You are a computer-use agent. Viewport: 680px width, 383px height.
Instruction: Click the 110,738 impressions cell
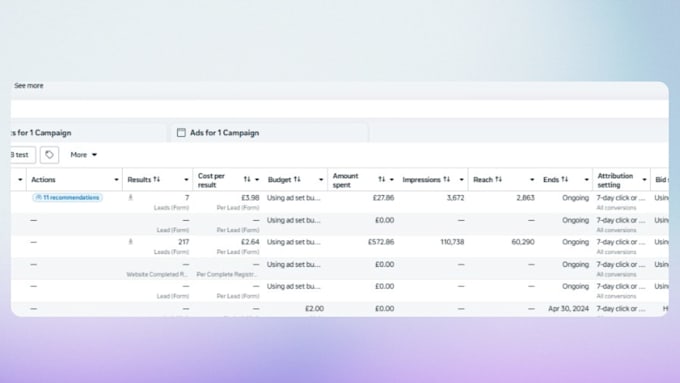click(452, 242)
